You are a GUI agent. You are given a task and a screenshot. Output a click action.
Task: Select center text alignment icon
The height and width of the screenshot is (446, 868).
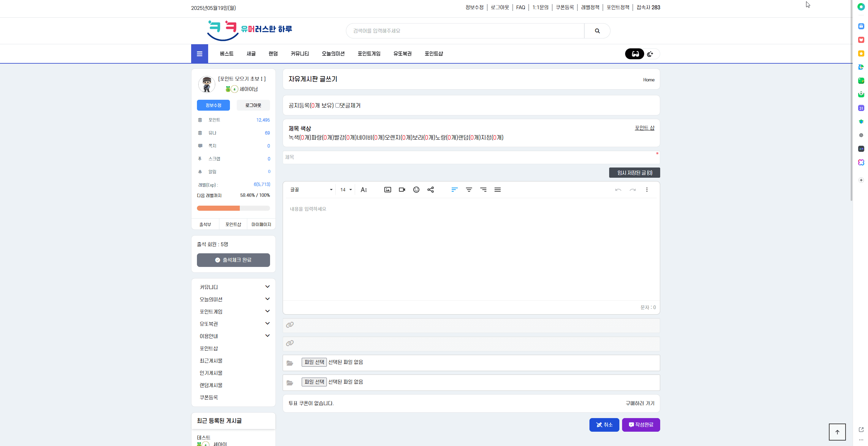click(x=469, y=190)
